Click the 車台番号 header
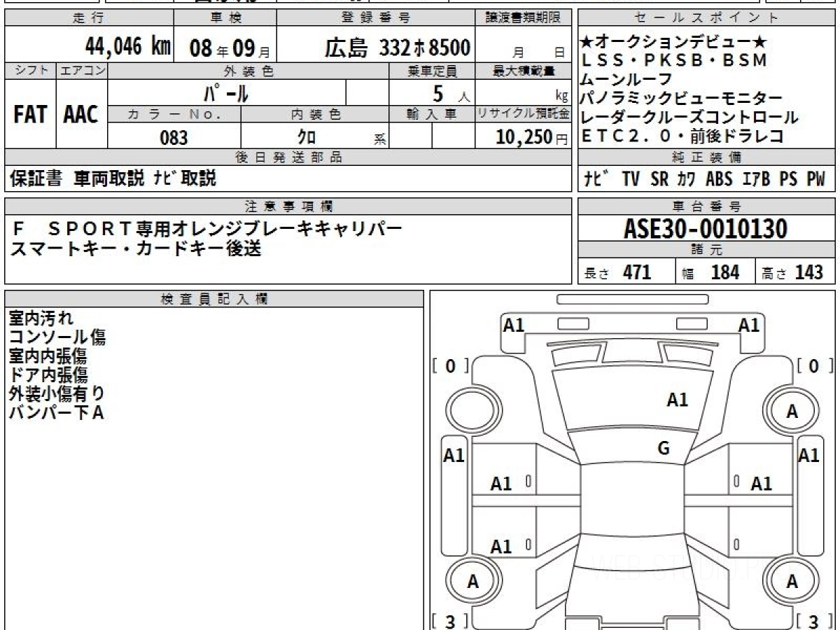840x630 pixels. pyautogui.click(x=707, y=206)
